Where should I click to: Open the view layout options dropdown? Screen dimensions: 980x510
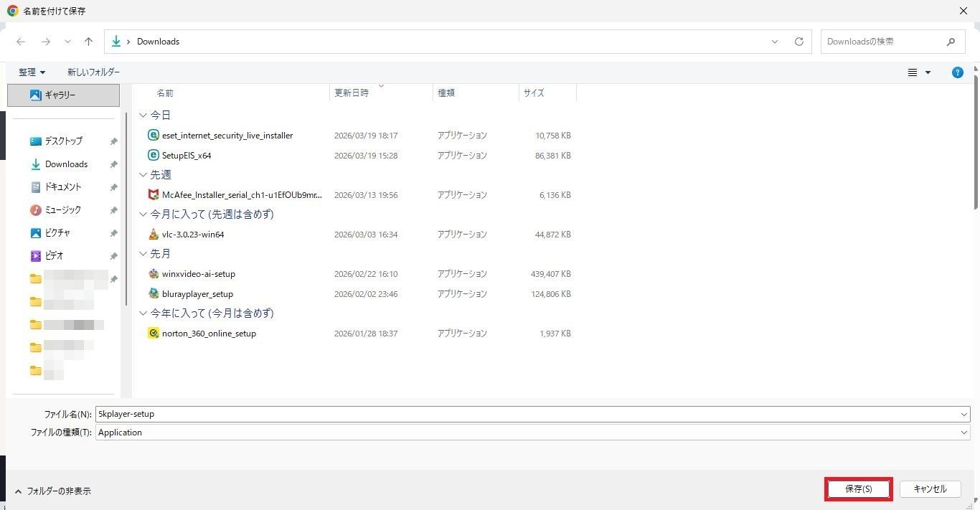point(919,72)
